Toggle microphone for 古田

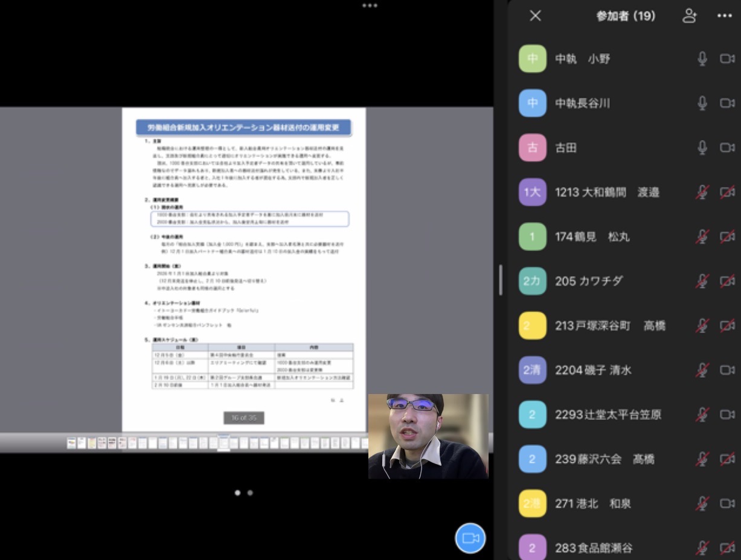702,148
